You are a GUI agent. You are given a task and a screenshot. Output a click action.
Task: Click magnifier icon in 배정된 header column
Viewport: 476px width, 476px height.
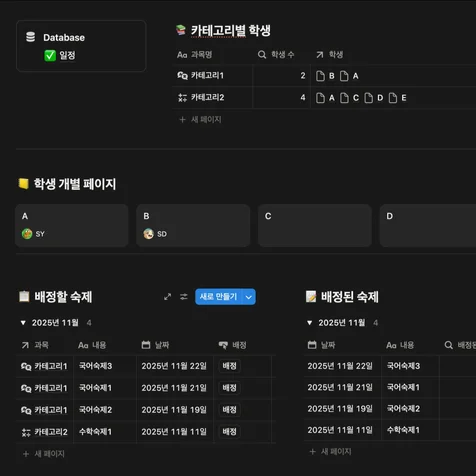(x=449, y=345)
